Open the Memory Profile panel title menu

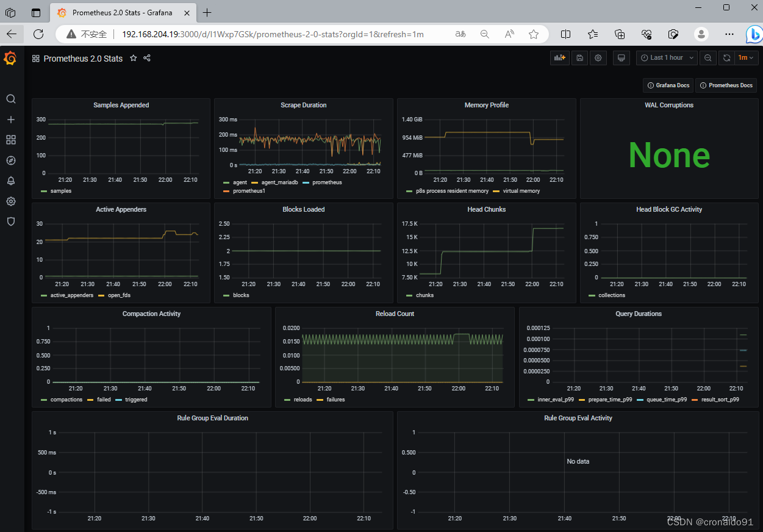point(486,105)
